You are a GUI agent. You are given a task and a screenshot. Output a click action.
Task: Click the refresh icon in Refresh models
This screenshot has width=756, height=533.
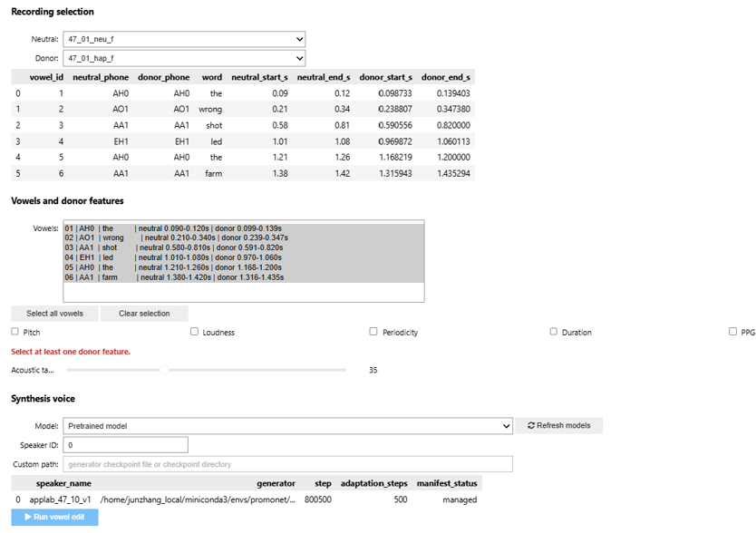pyautogui.click(x=531, y=425)
